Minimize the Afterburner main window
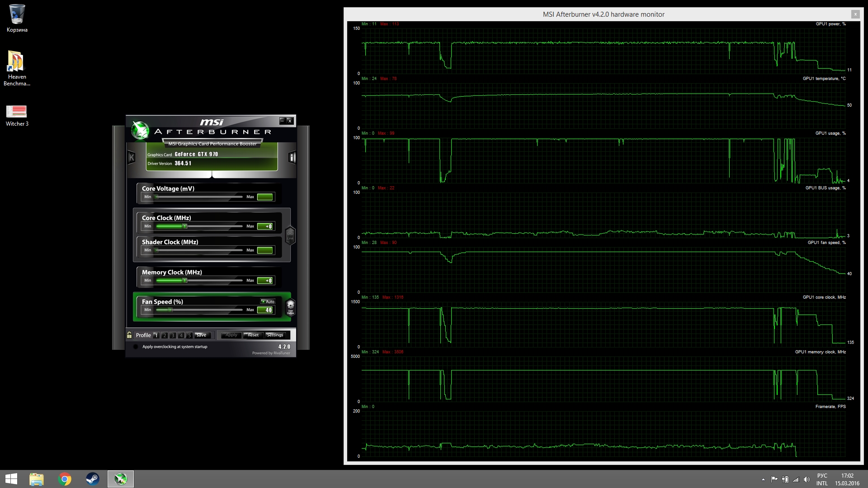Viewport: 868px width, 488px height. (x=283, y=121)
